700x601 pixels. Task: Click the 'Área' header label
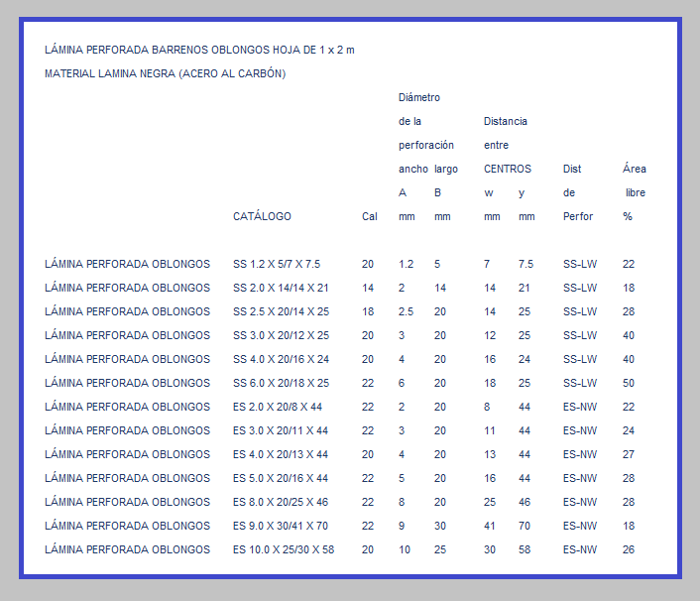(635, 169)
